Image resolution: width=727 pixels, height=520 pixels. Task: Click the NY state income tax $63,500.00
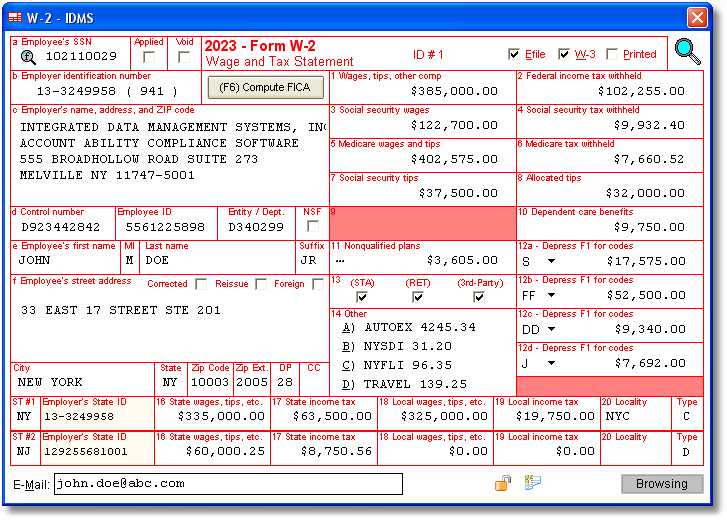(332, 416)
